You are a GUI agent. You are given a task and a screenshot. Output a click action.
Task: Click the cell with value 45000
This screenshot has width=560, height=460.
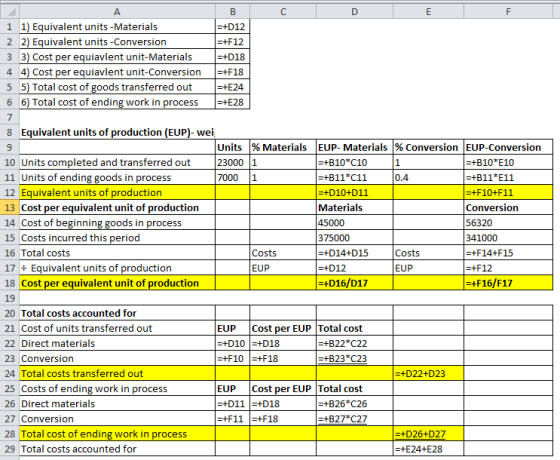[x=354, y=222]
